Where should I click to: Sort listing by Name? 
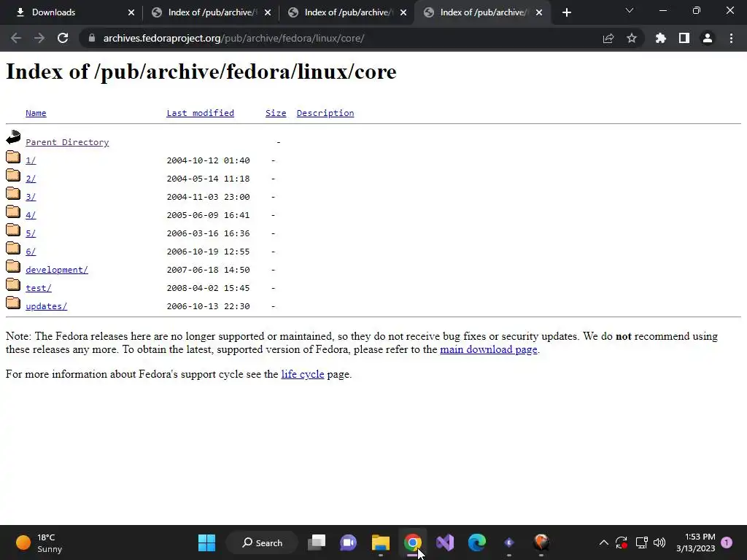coord(36,113)
